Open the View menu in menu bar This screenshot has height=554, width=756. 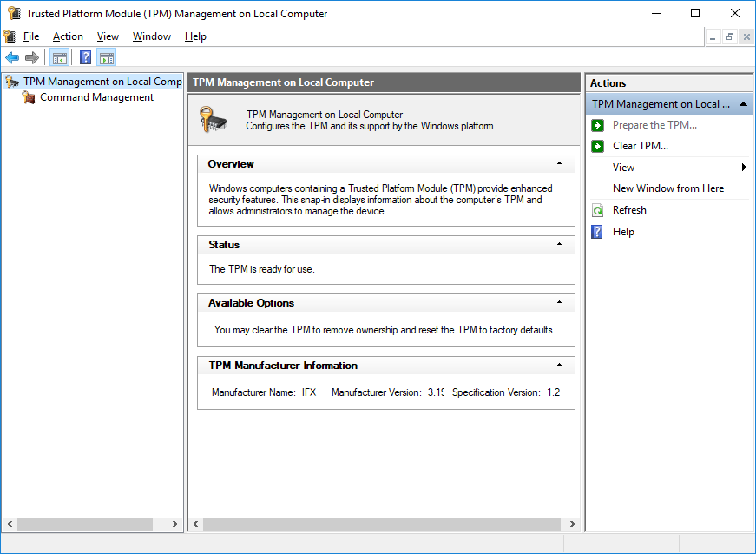[108, 36]
